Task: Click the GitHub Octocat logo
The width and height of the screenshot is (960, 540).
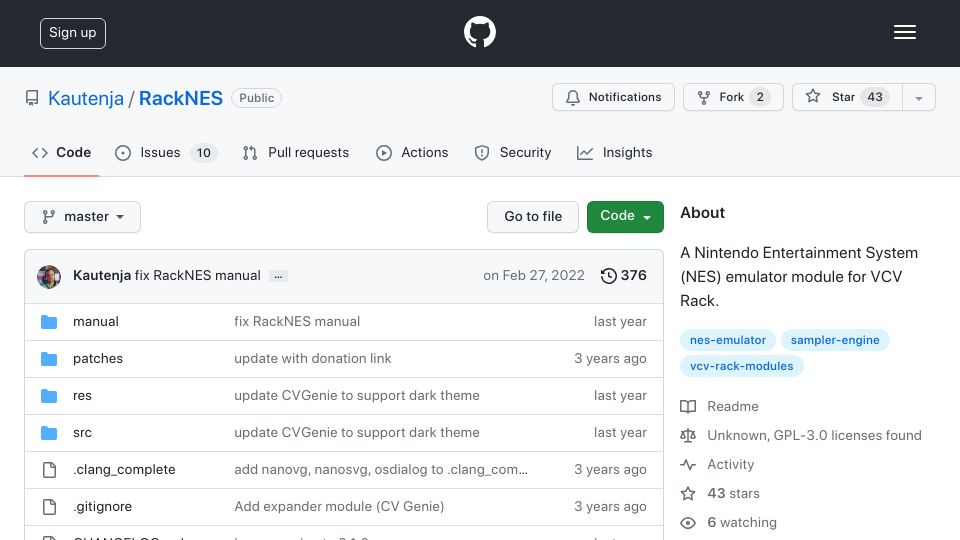Action: [x=479, y=32]
